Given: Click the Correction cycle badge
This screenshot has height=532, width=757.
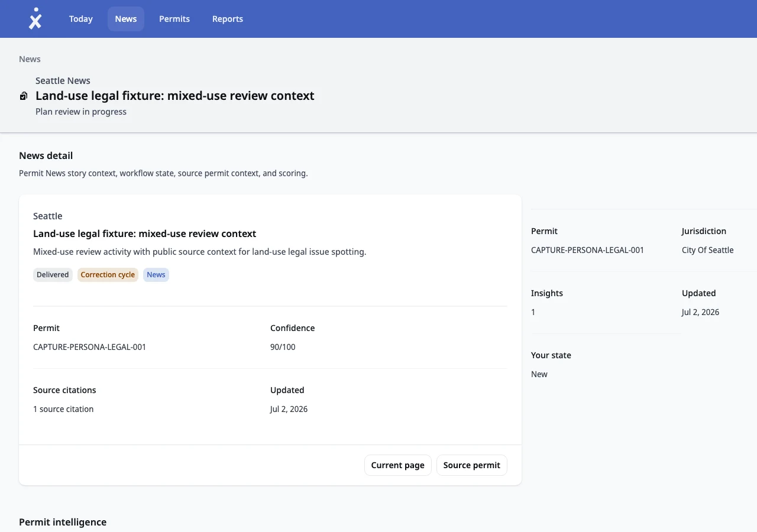Looking at the screenshot, I should pyautogui.click(x=108, y=275).
